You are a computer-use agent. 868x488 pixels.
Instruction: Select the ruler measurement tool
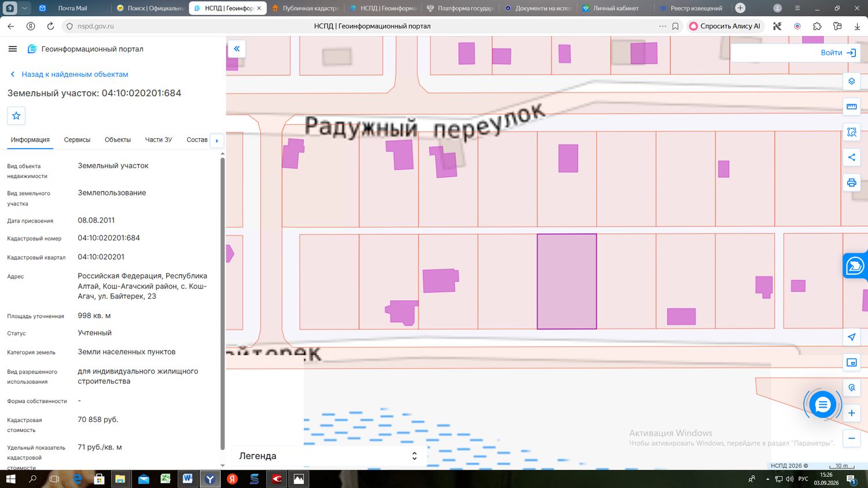851,106
